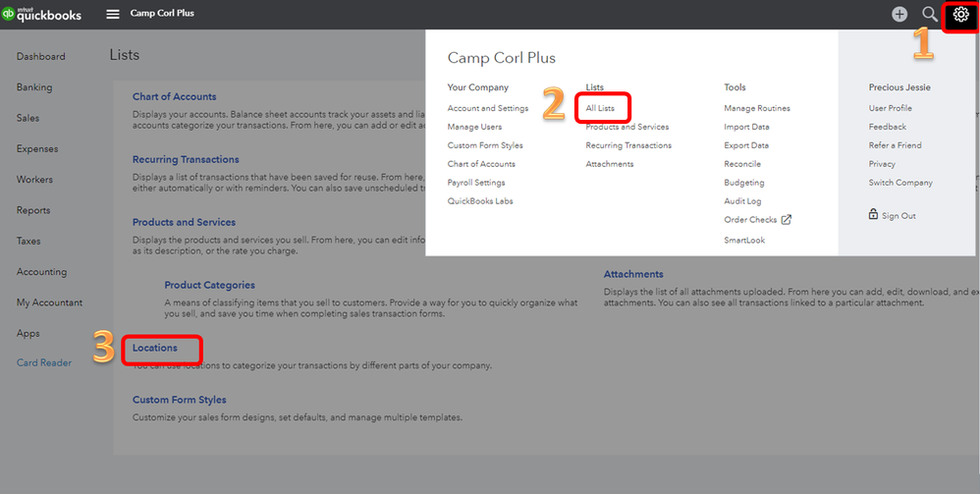Click Sign Out
This screenshot has height=494, width=980.
[x=898, y=216]
